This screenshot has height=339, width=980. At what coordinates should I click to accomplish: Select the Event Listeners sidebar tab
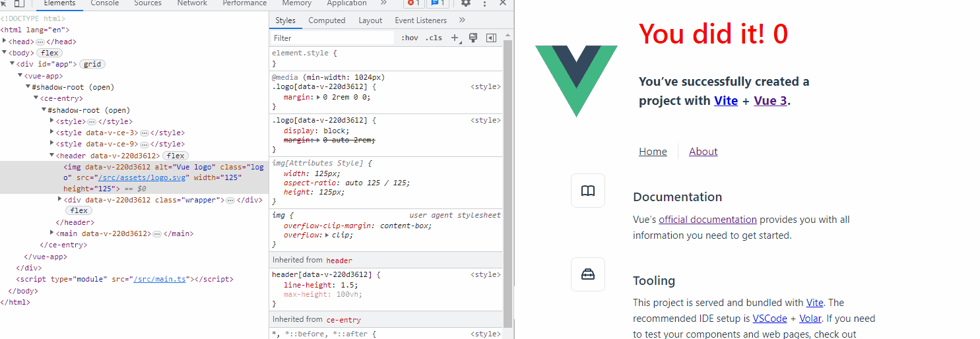(421, 20)
